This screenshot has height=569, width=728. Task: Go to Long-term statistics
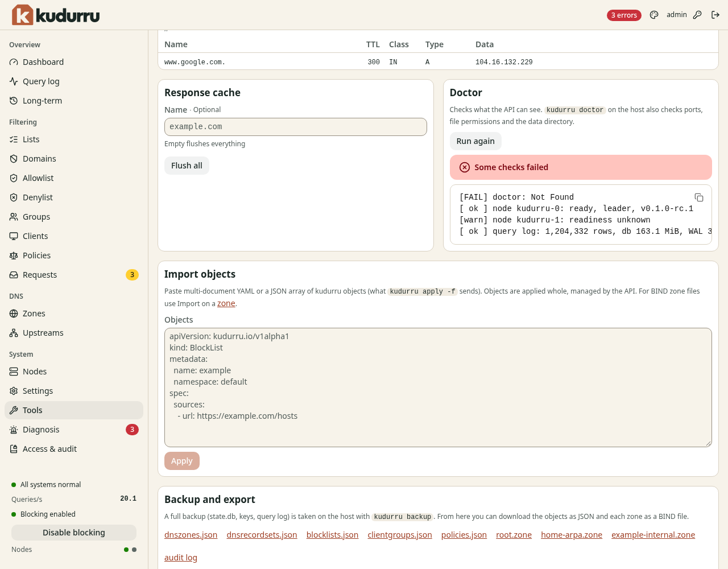point(74,101)
